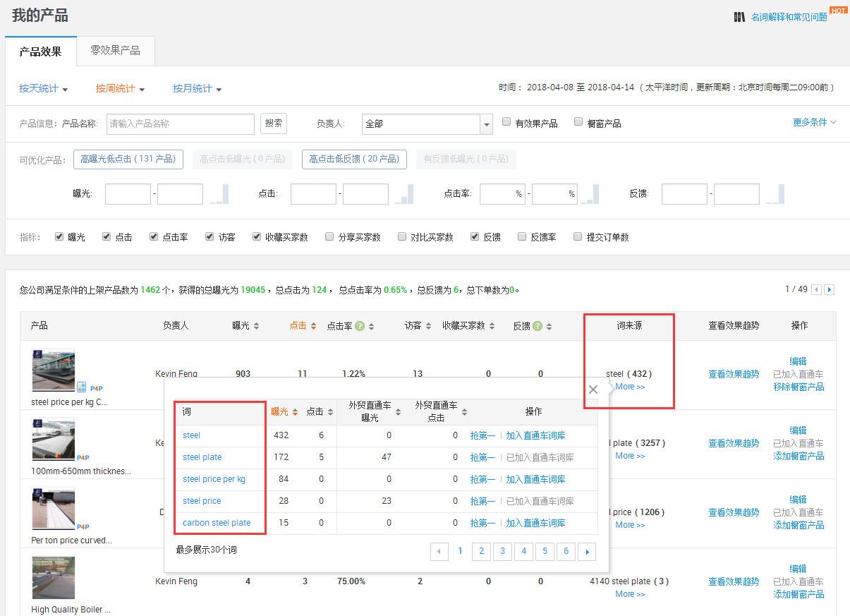Screen dimensions: 850x616
Task: Switch to the 零效果产品 tab
Action: point(115,51)
